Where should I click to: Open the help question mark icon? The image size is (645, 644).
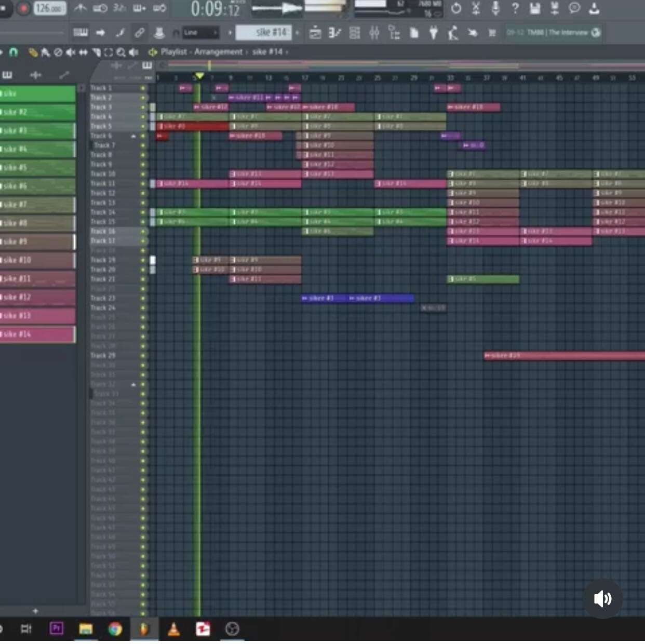pyautogui.click(x=515, y=8)
